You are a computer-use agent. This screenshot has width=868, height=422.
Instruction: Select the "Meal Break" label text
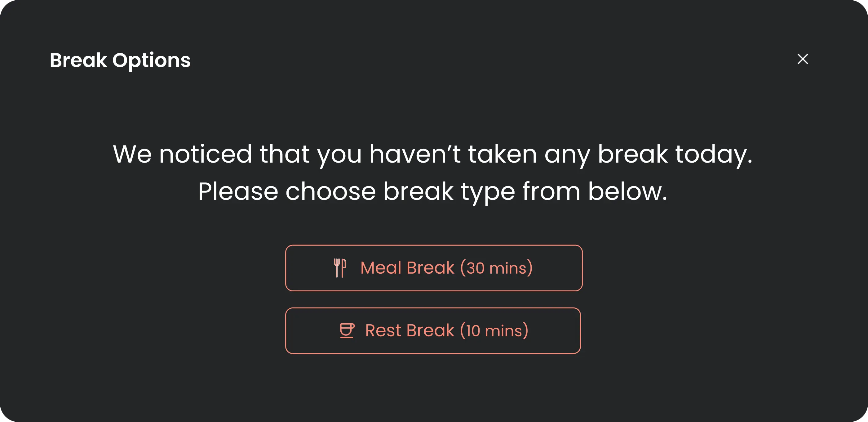407,268
